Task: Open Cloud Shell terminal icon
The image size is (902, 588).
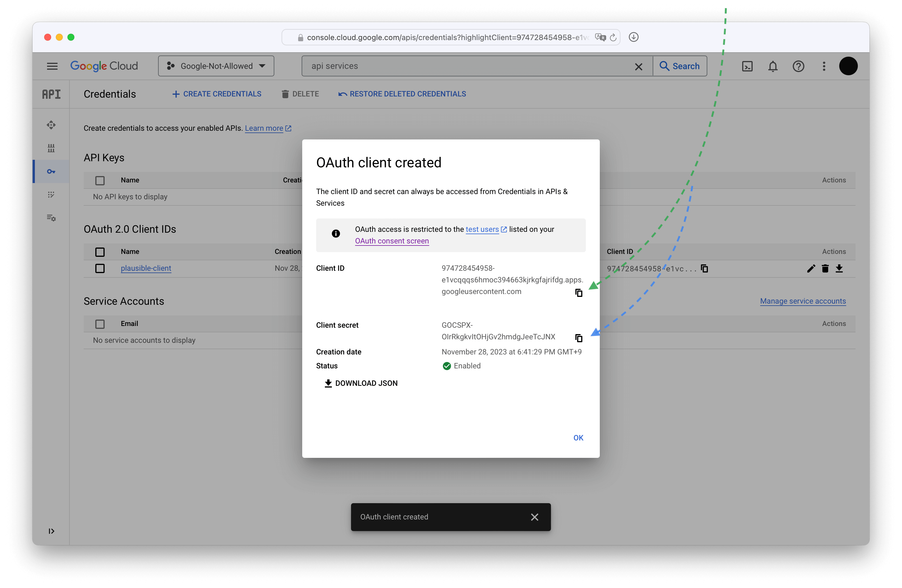Action: tap(747, 66)
